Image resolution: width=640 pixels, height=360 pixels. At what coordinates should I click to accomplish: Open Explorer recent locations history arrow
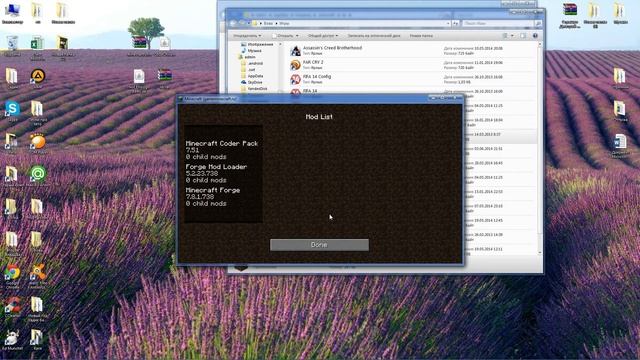pos(249,24)
